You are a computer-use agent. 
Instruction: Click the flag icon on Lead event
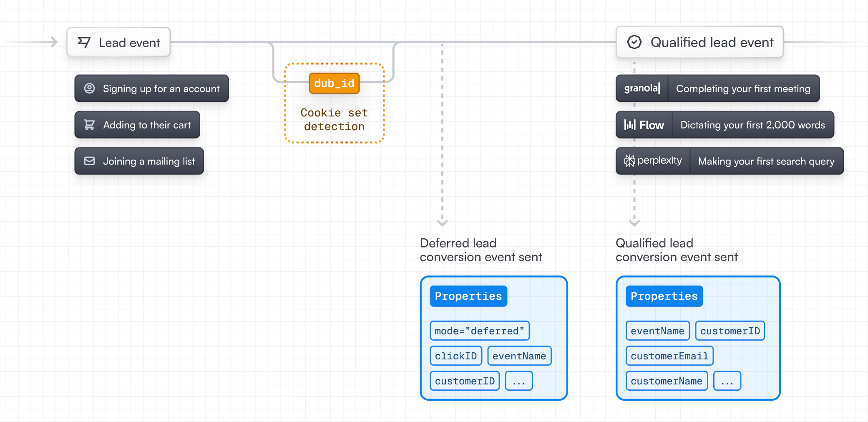pos(83,42)
